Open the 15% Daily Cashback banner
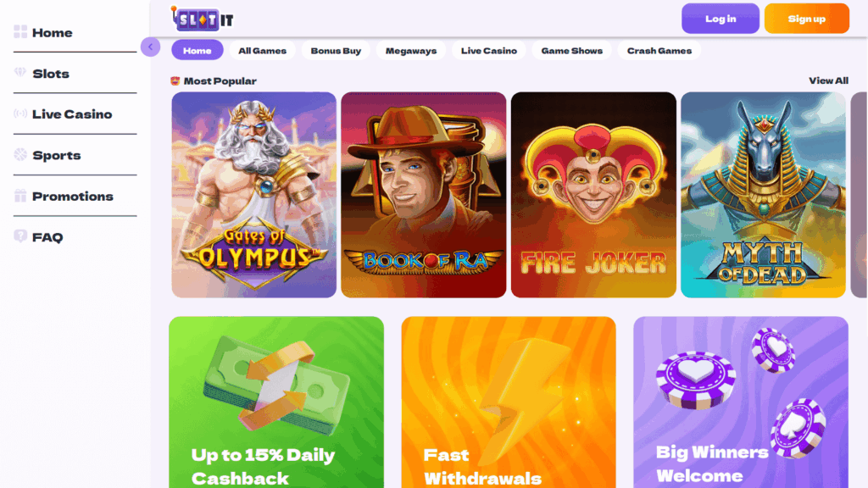This screenshot has height=488, width=868. [276, 402]
